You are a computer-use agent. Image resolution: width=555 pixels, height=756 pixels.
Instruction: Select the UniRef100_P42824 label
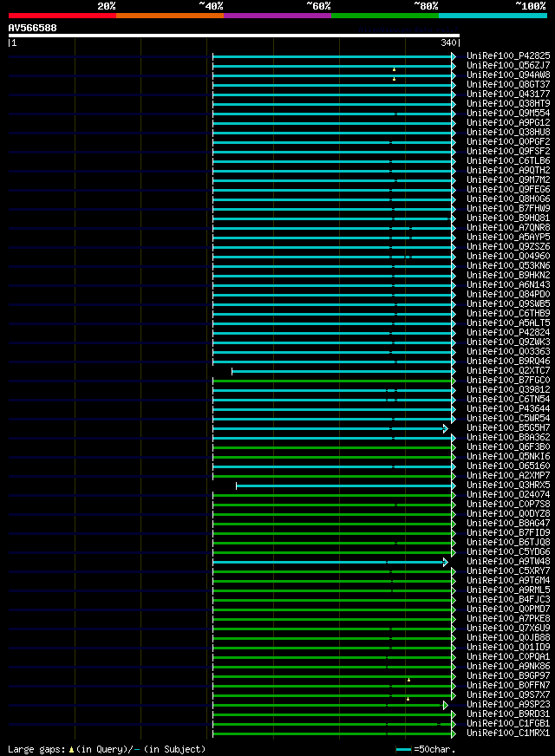click(x=508, y=333)
